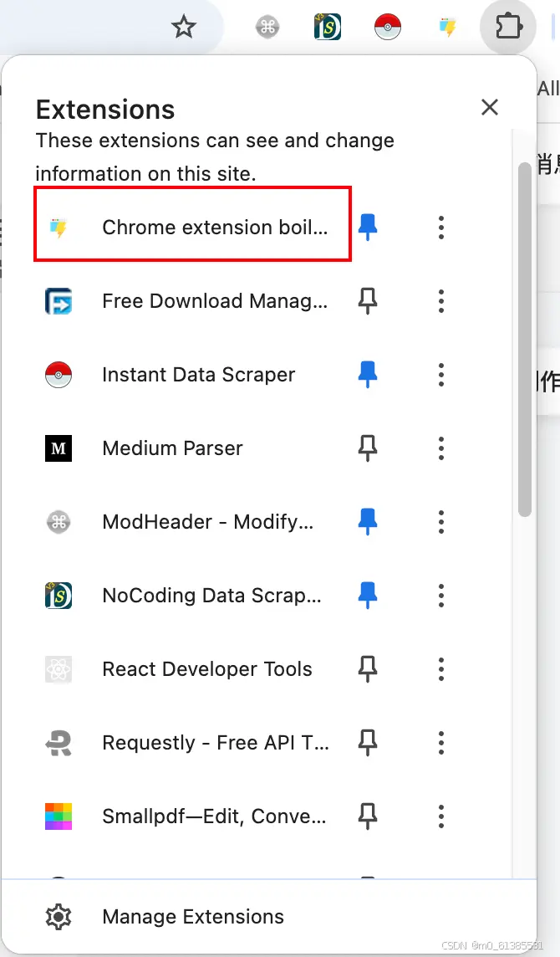Open Manage Extensions link
The width and height of the screenshot is (560, 957).
(x=193, y=917)
